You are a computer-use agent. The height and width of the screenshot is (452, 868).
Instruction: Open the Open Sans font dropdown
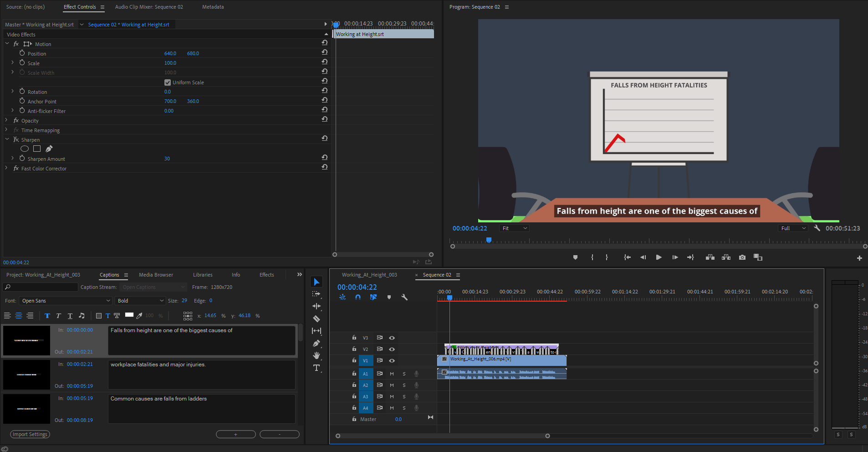coord(66,301)
